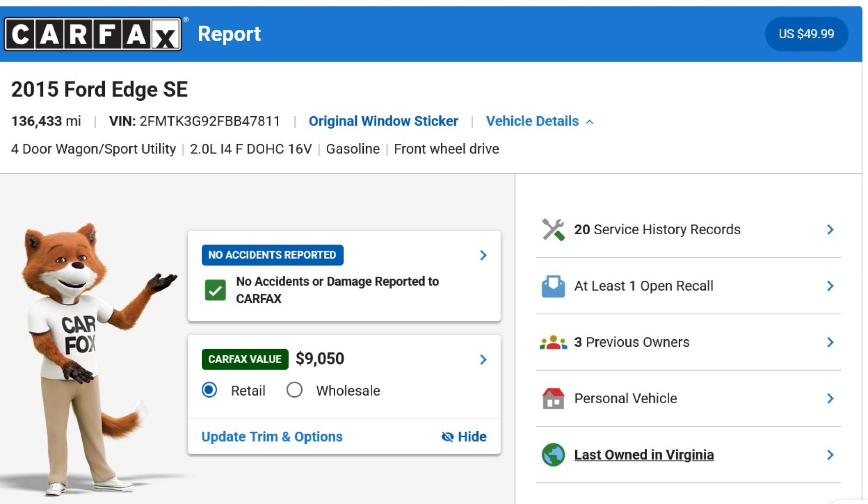Image resolution: width=868 pixels, height=504 pixels.
Task: Click the Front wheel drive text
Action: click(x=446, y=149)
